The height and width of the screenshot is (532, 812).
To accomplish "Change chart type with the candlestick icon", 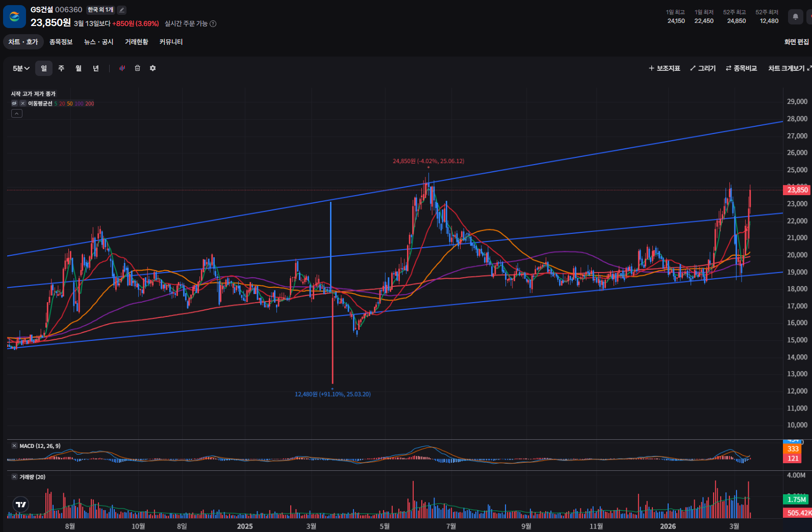I will [122, 68].
